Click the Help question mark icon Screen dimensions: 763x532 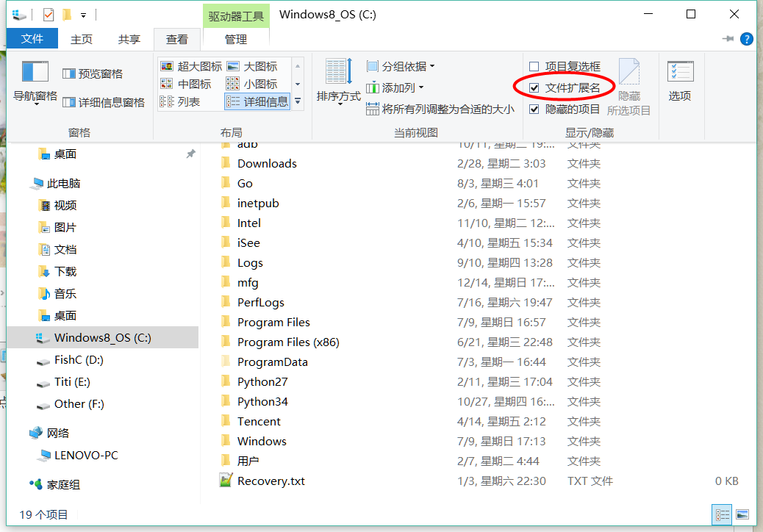tap(747, 39)
